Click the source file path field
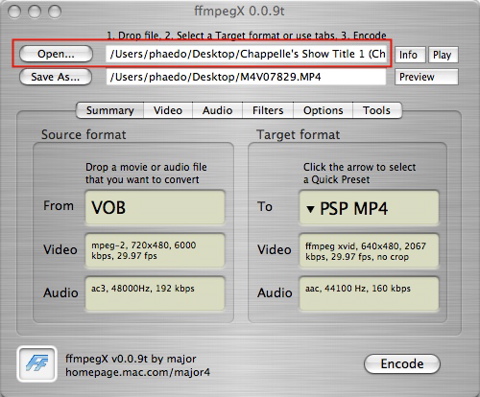 tap(246, 54)
